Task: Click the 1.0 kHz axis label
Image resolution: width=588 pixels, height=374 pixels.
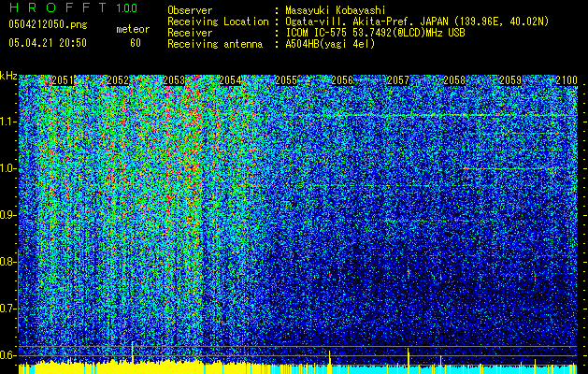Action: tap(8, 169)
